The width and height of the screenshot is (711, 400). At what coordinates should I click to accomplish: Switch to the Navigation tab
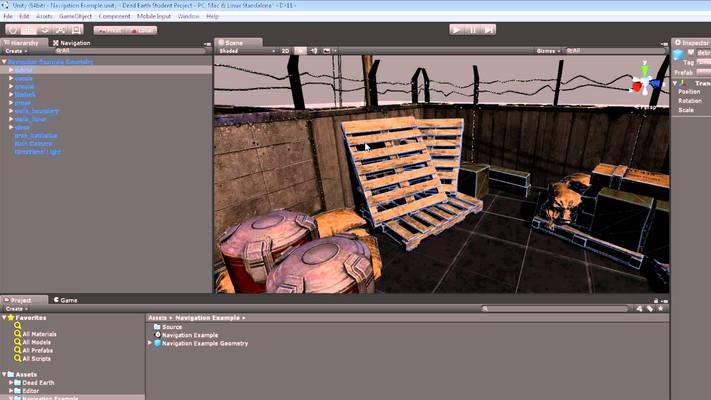(72, 43)
